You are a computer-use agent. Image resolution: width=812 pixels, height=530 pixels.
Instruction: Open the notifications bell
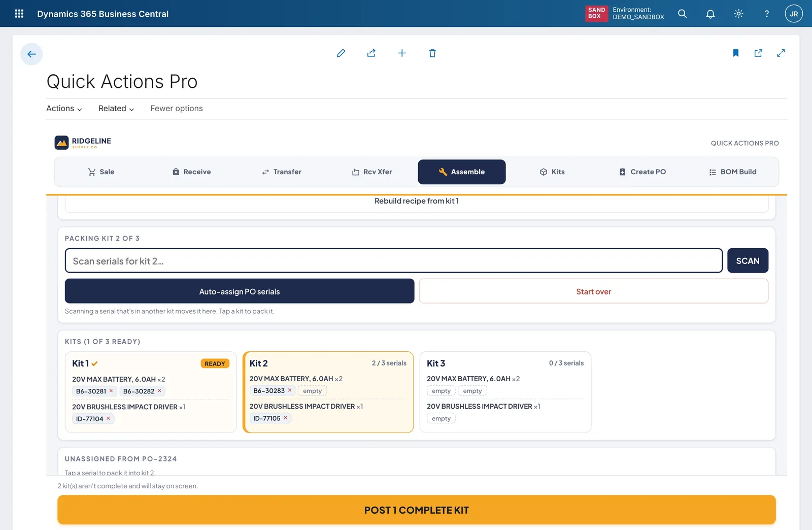(x=710, y=14)
